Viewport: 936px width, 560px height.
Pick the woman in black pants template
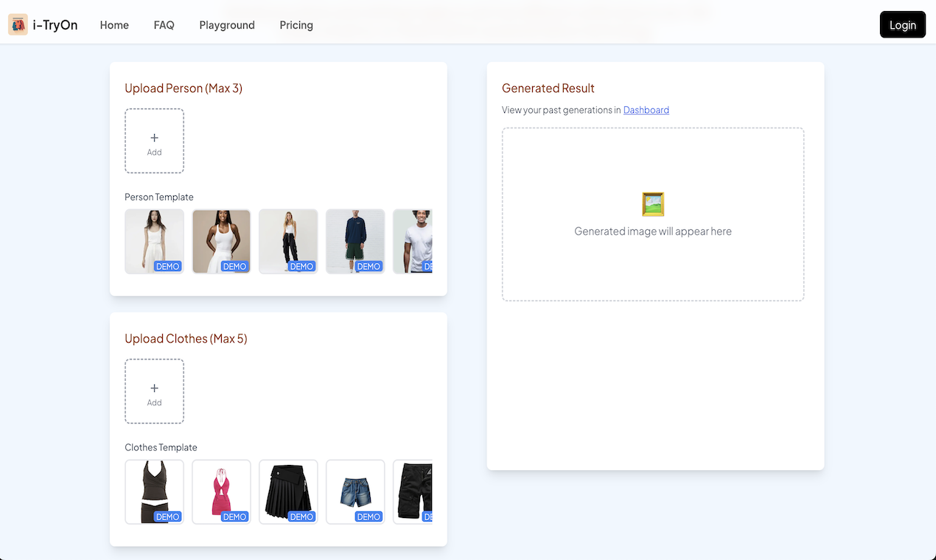288,241
